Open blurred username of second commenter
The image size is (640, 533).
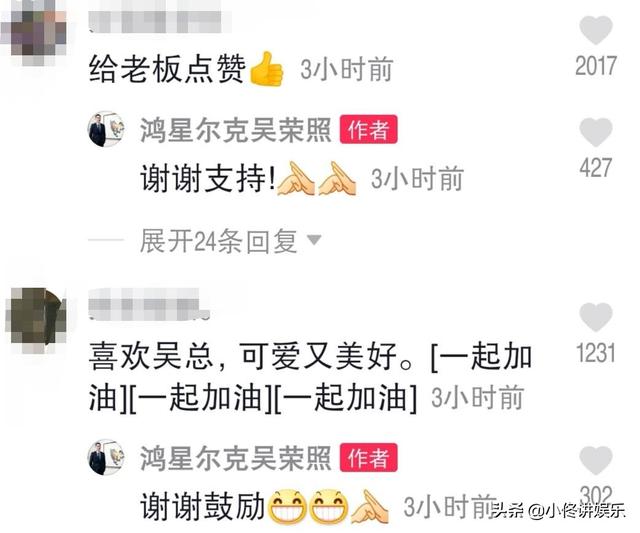(149, 304)
